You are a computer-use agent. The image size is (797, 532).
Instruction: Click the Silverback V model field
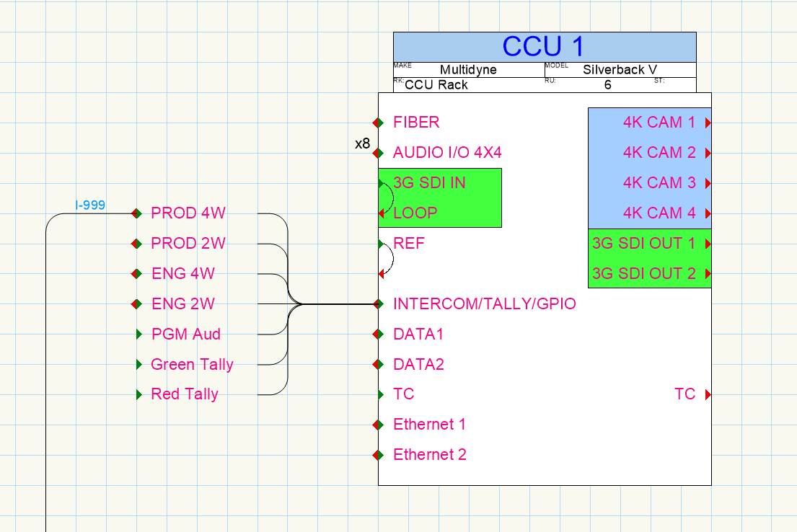[620, 70]
